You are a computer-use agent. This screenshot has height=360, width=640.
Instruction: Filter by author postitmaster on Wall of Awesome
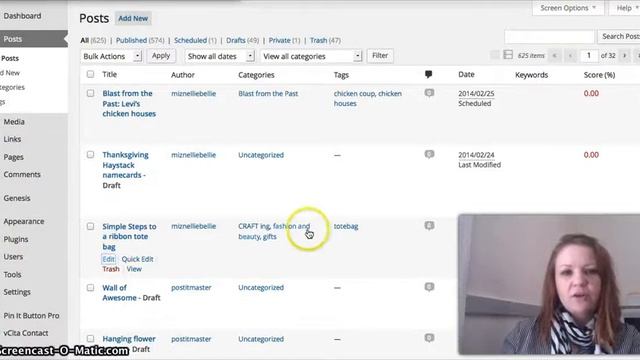[x=191, y=288]
